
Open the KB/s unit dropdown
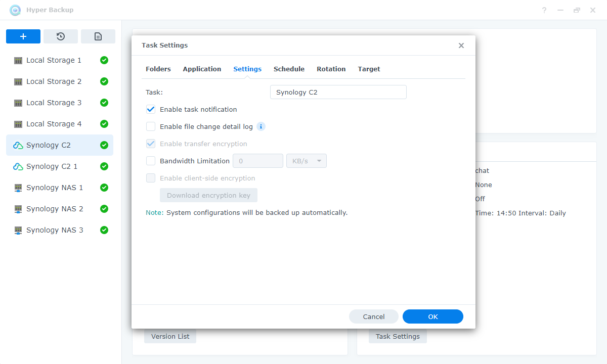[306, 161]
